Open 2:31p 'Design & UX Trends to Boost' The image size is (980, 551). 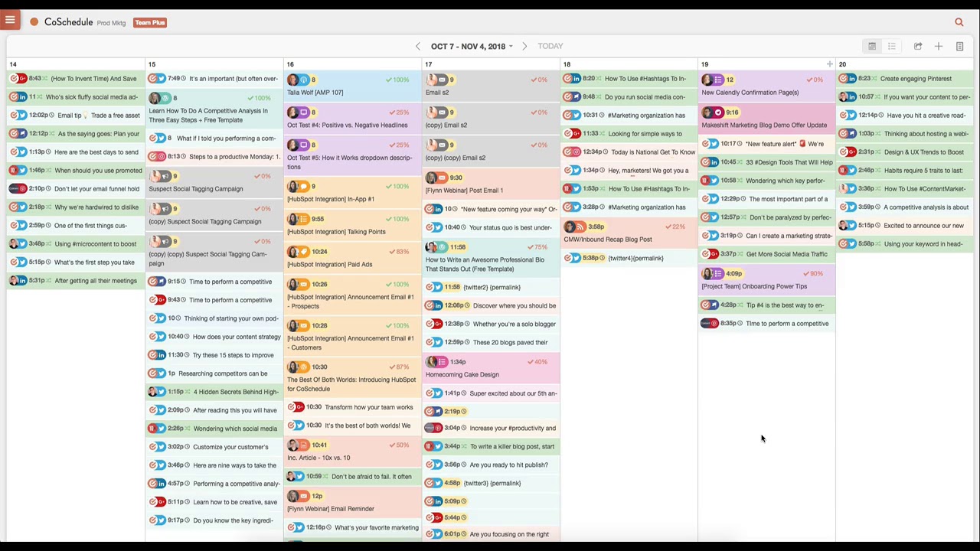(x=904, y=152)
